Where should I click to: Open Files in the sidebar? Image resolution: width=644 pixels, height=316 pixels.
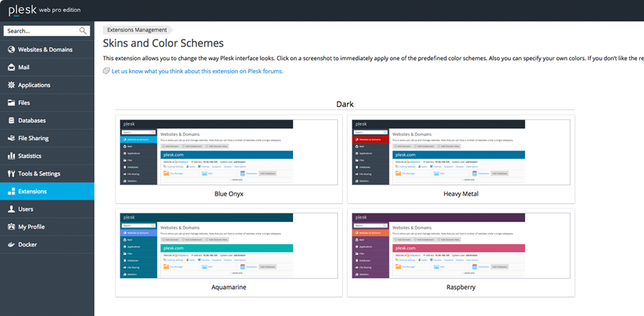(x=47, y=103)
